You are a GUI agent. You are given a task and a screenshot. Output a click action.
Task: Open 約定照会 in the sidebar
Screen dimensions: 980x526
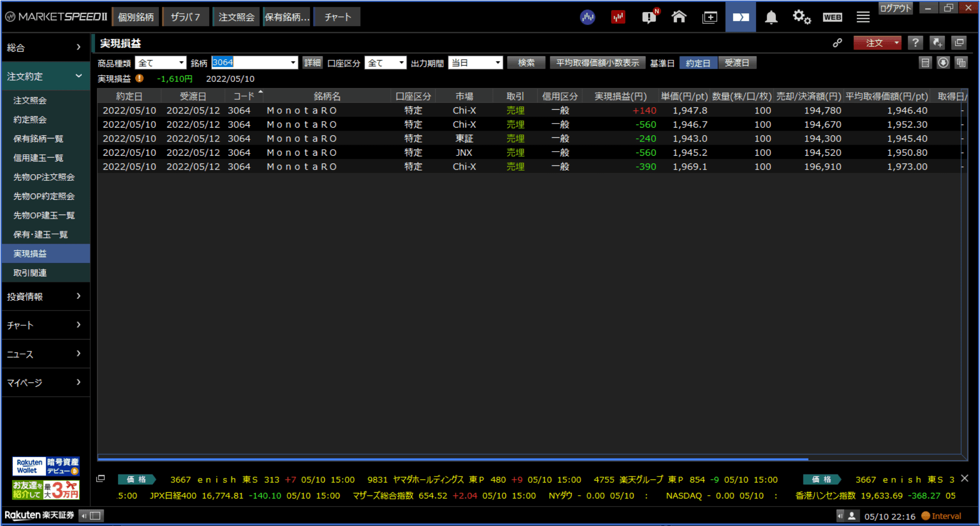point(45,119)
